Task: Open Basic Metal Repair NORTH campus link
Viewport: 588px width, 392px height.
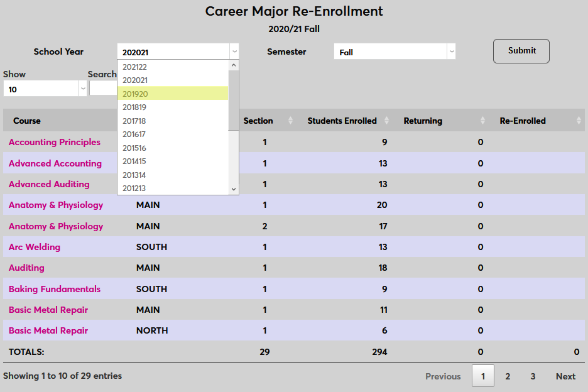Action: (x=48, y=330)
